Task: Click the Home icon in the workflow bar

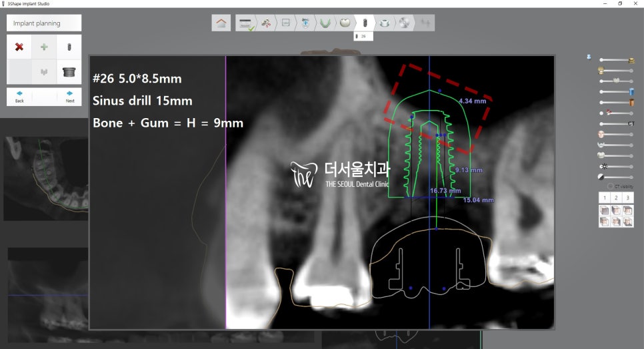Action: [x=221, y=23]
